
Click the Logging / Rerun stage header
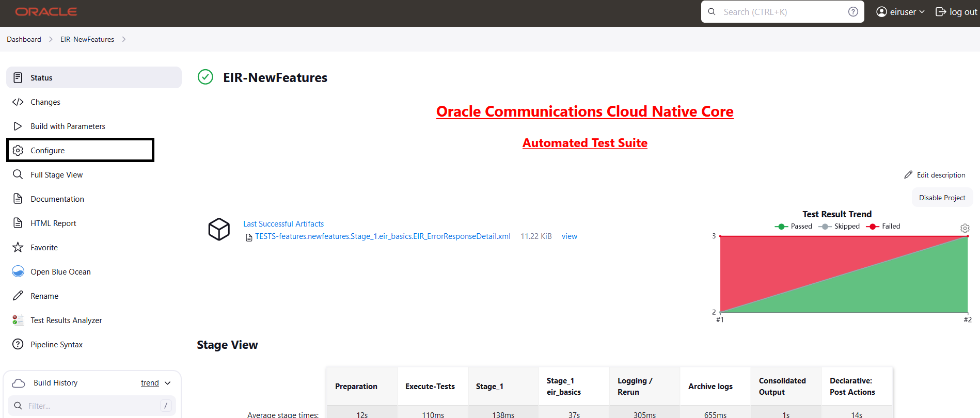coord(644,386)
